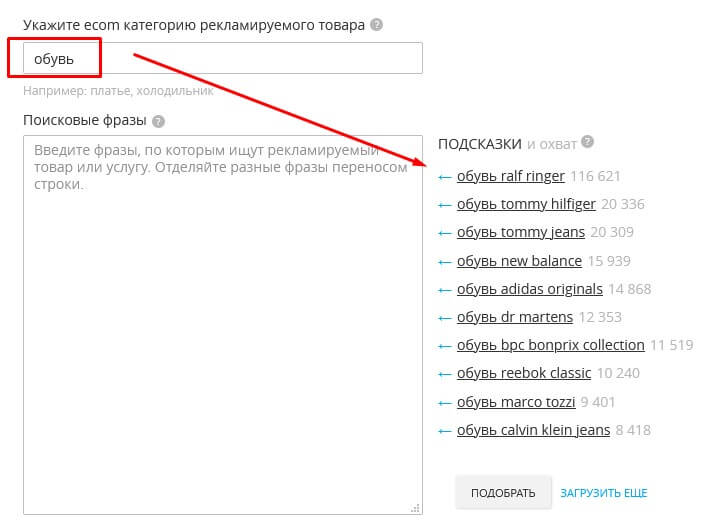The width and height of the screenshot is (720, 524).
Task: Add arrow beside обувь tommy jeans
Action: pos(444,233)
